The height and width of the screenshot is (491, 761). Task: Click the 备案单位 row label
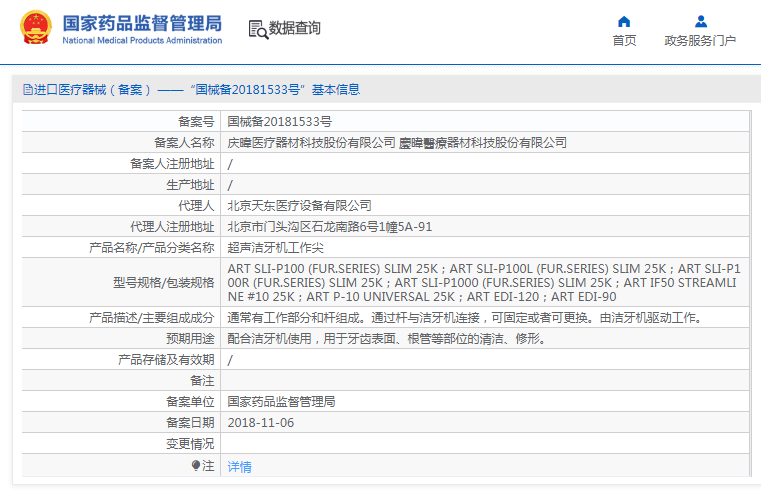tap(190, 402)
